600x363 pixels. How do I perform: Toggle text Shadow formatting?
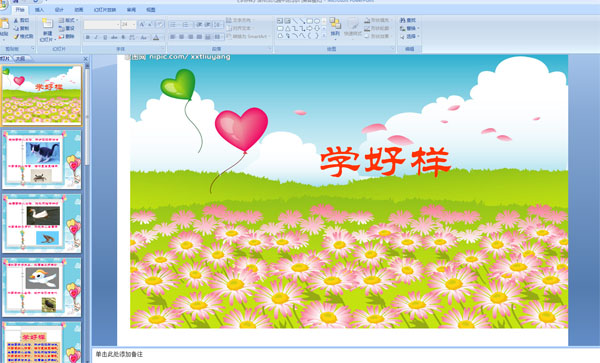click(x=123, y=37)
